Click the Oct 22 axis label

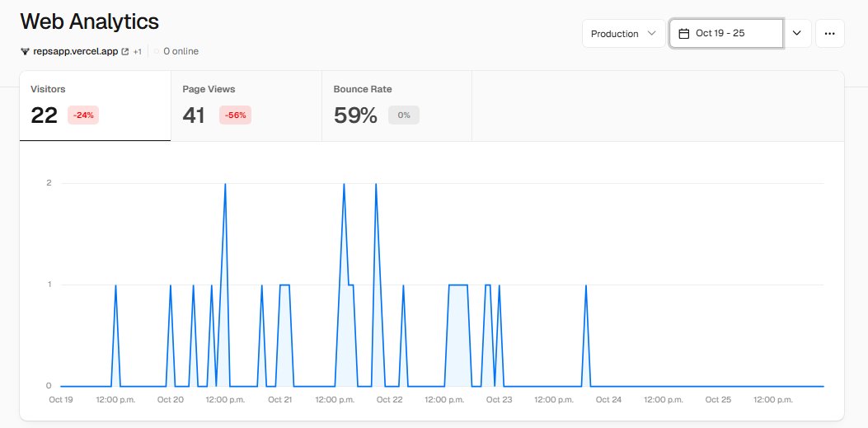click(x=390, y=399)
